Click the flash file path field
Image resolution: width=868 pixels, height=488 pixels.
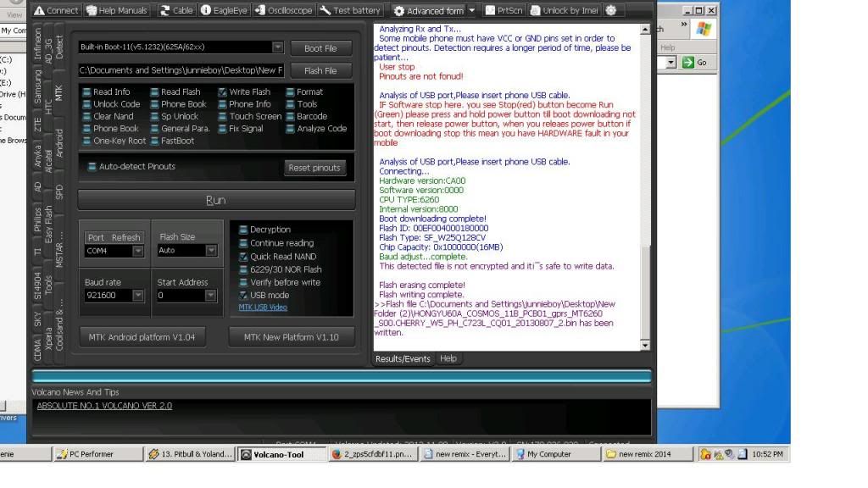click(x=181, y=70)
